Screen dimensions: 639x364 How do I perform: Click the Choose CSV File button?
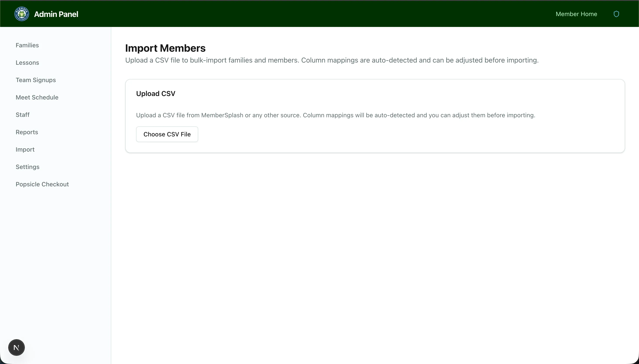(x=167, y=134)
